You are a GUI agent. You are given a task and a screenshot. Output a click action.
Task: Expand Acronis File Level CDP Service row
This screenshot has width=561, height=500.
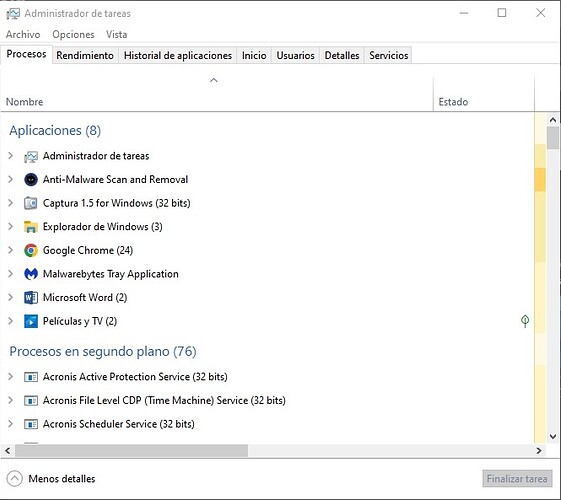[x=11, y=400]
